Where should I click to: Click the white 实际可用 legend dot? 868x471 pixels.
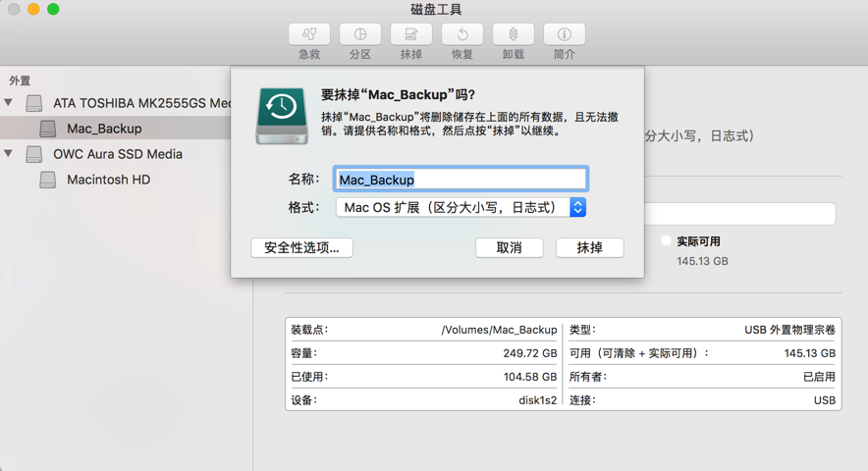click(x=666, y=240)
